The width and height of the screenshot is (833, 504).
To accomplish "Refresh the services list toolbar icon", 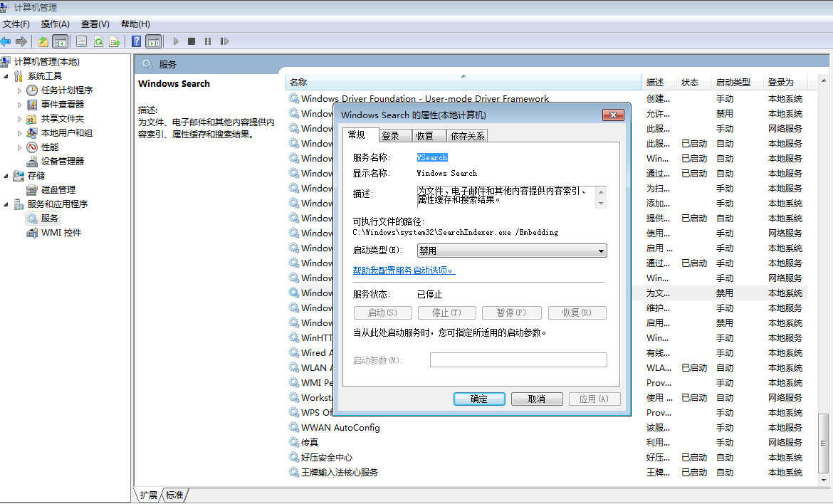I will (98, 41).
